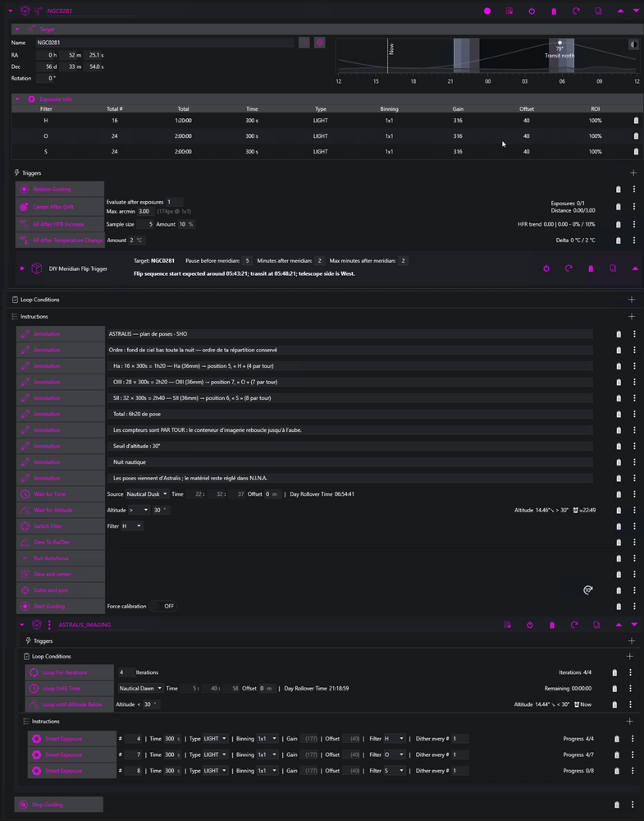Select the Stop Guiding instruction
The height and width of the screenshot is (821, 644).
pyautogui.click(x=58, y=805)
